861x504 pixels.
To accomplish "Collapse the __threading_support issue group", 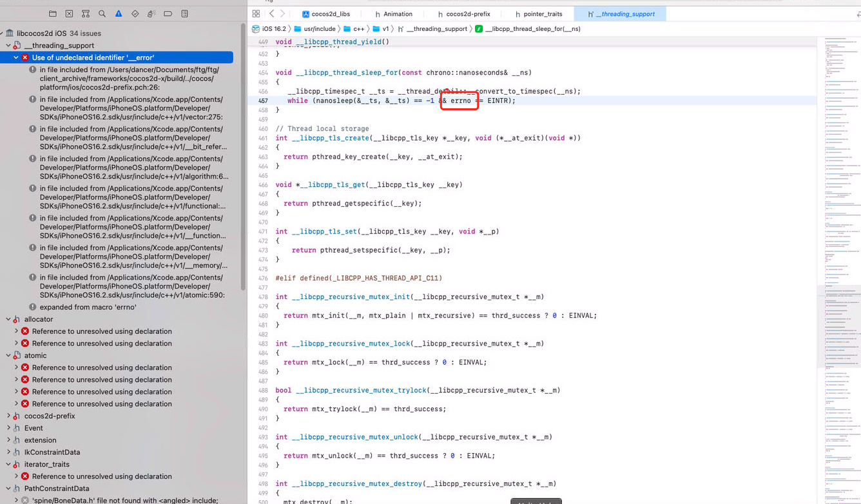I will pyautogui.click(x=8, y=46).
